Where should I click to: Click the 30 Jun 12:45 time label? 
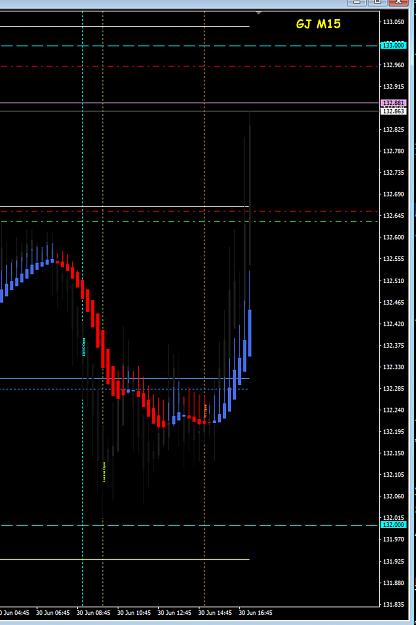pyautogui.click(x=174, y=612)
